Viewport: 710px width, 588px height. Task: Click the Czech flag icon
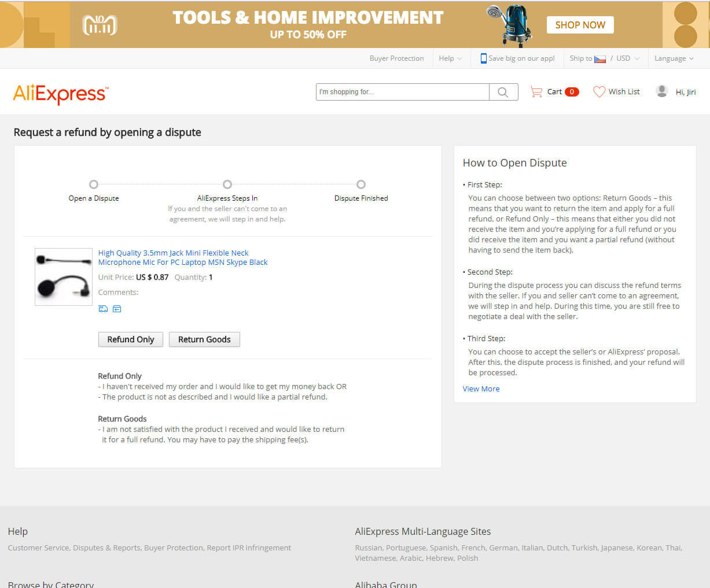[x=600, y=59]
